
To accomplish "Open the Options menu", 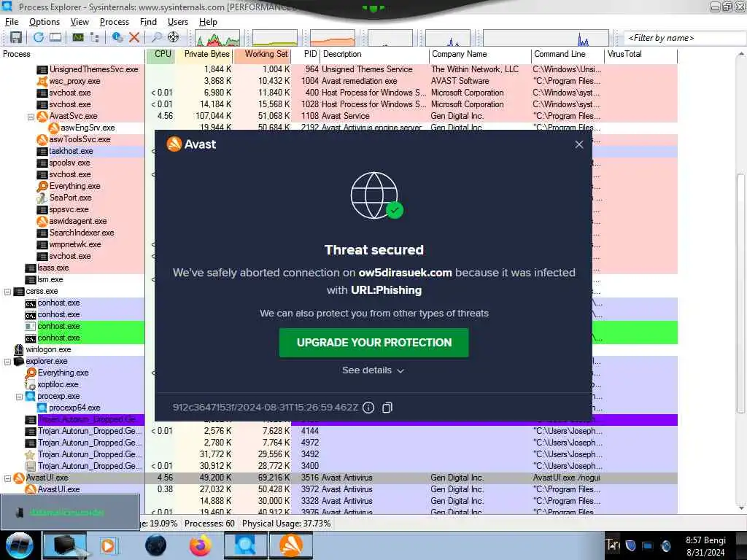I will pyautogui.click(x=44, y=22).
